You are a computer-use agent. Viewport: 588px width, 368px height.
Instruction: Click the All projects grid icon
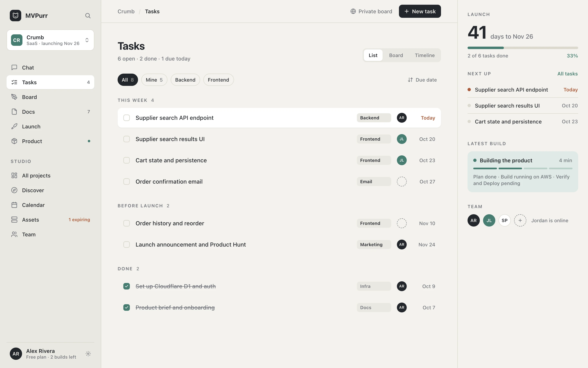pos(14,175)
